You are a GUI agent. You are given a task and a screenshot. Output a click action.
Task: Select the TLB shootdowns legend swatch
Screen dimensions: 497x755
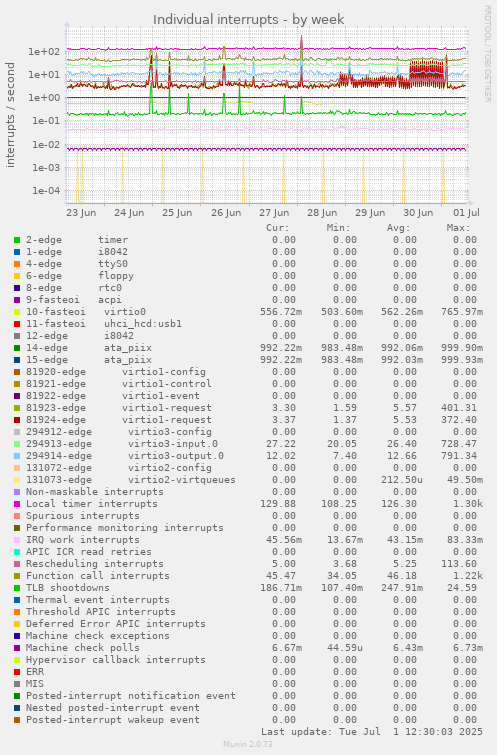coord(17,588)
